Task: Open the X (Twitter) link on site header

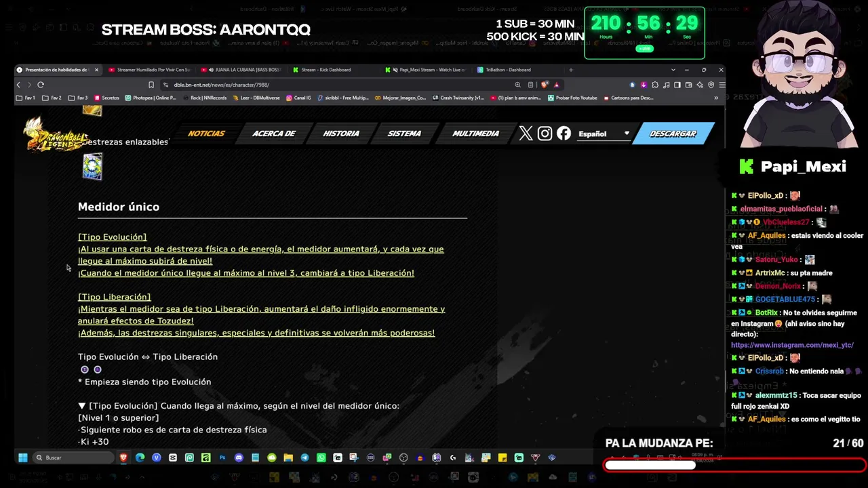Action: click(x=526, y=134)
